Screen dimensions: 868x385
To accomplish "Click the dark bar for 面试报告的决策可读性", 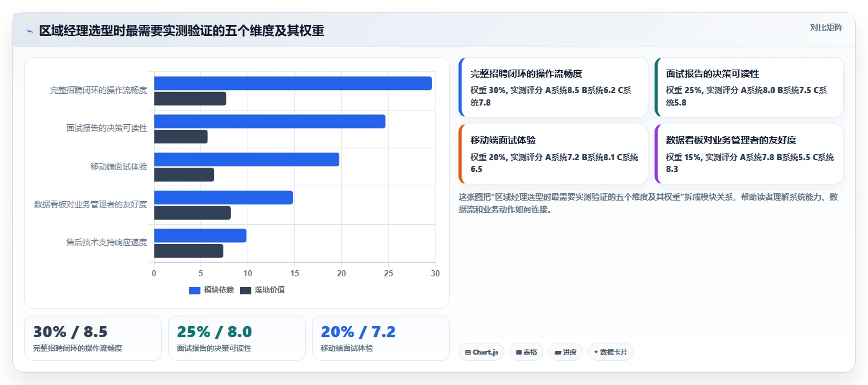I will [181, 137].
